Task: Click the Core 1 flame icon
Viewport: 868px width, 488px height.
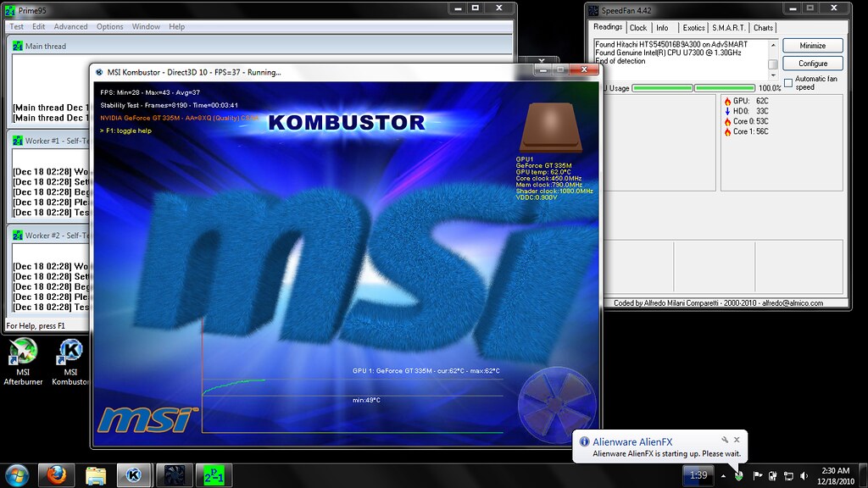Action: coord(727,131)
